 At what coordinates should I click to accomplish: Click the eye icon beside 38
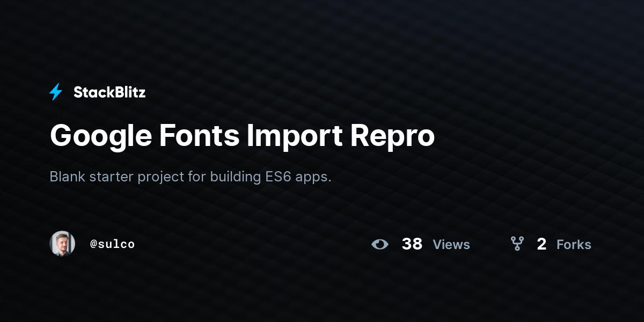pos(380,244)
